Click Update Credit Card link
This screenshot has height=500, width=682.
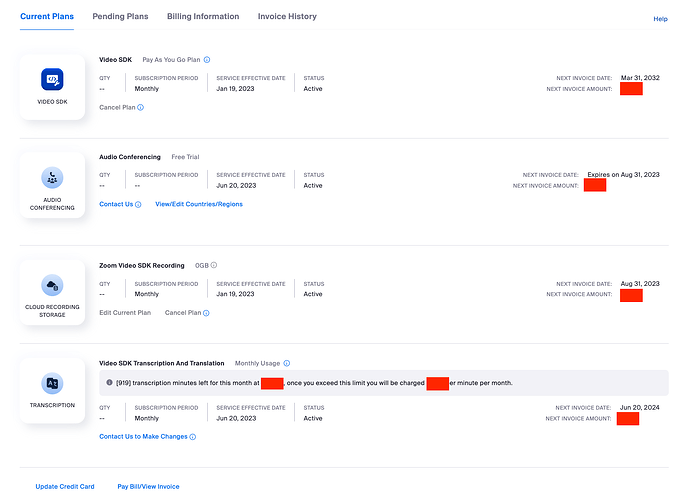(65, 486)
